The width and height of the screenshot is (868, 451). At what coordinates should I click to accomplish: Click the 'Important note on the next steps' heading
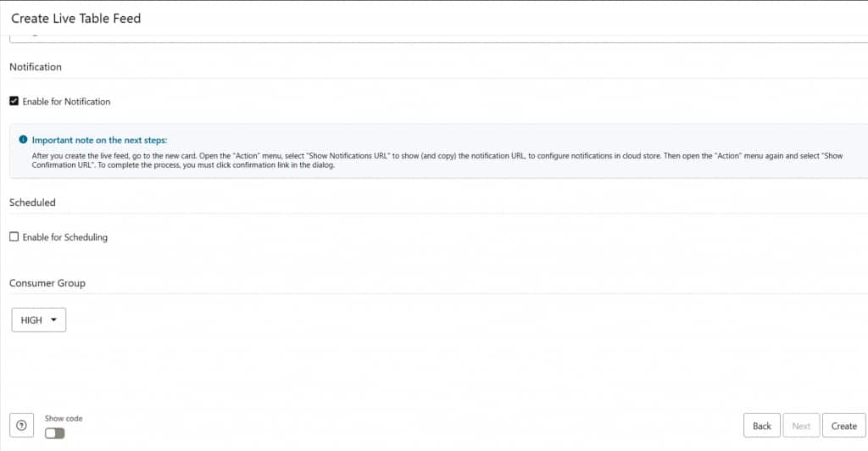coord(99,140)
